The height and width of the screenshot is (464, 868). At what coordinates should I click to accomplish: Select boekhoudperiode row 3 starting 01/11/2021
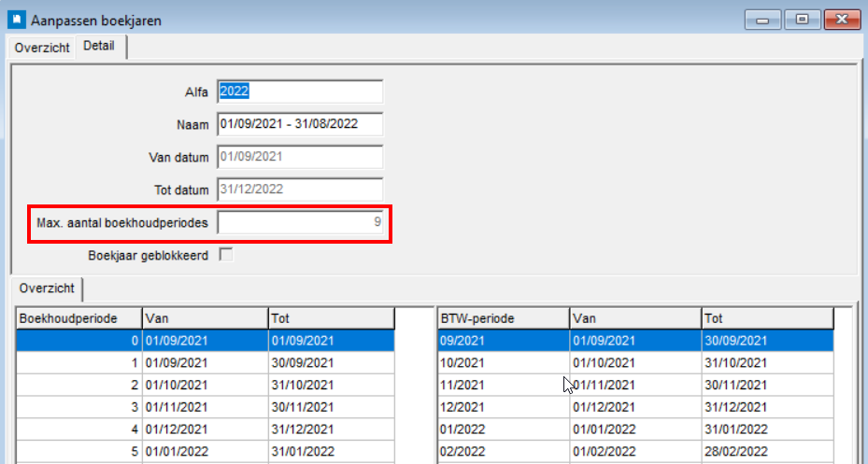click(205, 407)
